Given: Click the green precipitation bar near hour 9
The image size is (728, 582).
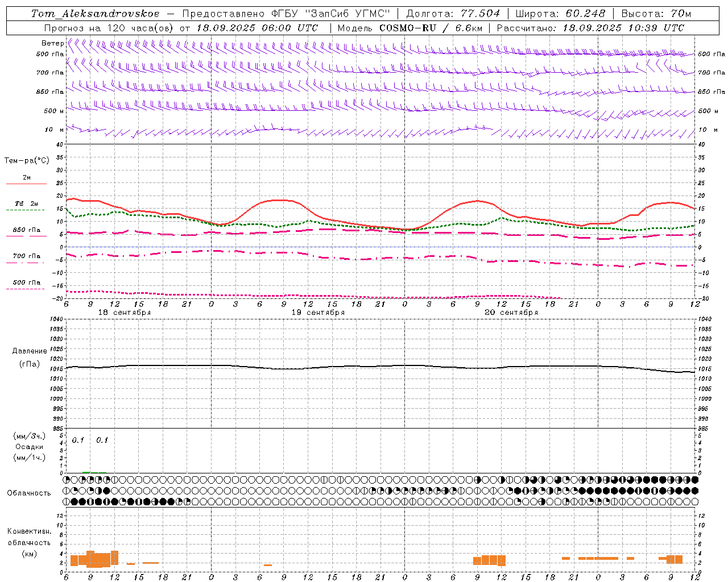Looking at the screenshot, I should point(86,472).
